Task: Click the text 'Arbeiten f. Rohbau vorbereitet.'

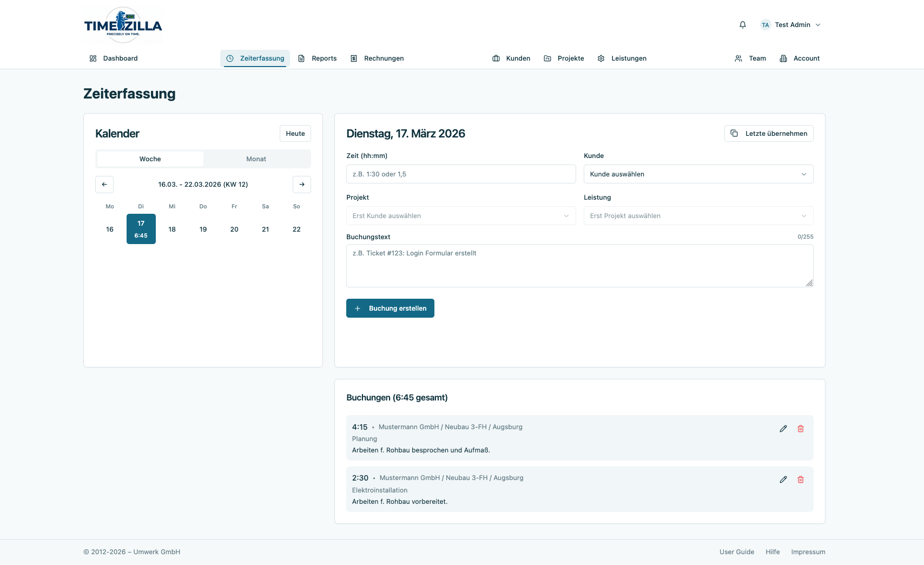Action: click(x=400, y=502)
